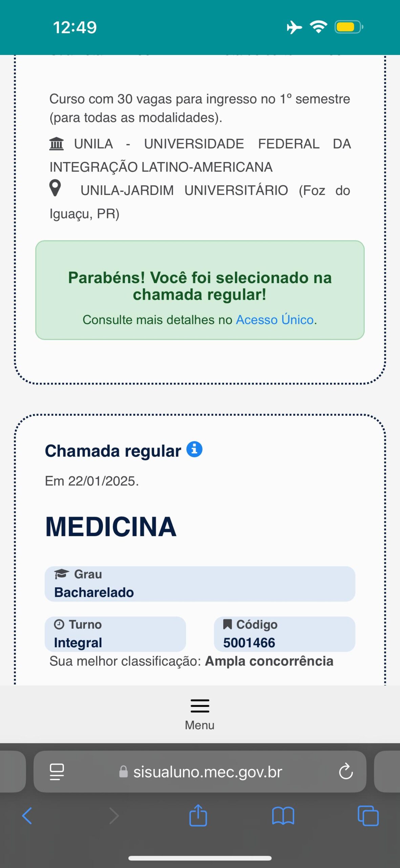Screen dimensions: 400x868
Task: Tap the course code 5001466
Action: (x=249, y=643)
